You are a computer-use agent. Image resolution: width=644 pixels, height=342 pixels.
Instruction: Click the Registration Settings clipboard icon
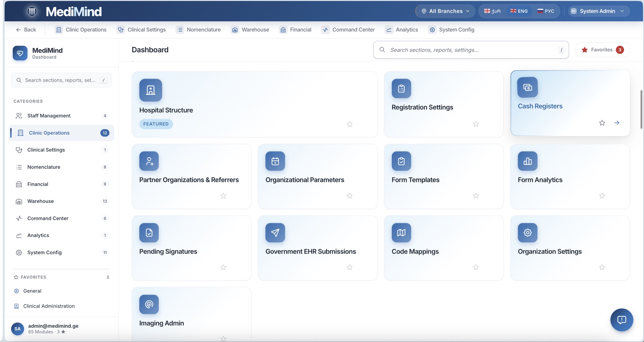(x=401, y=89)
